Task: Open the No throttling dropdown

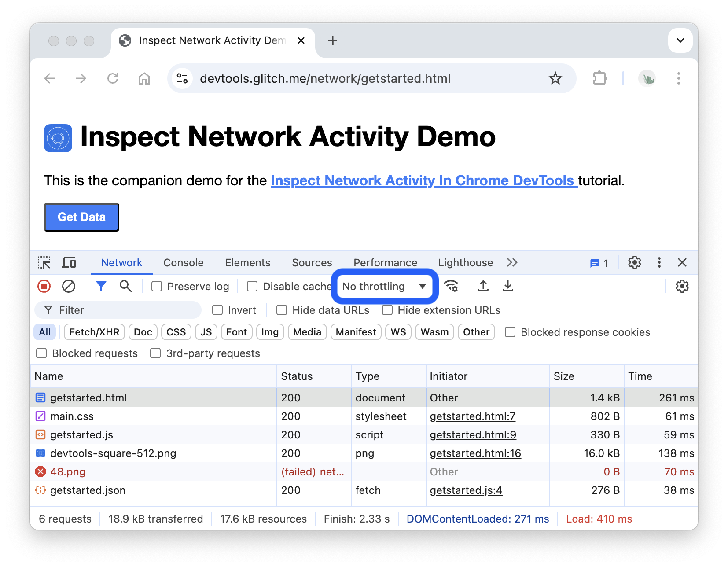Action: (384, 286)
